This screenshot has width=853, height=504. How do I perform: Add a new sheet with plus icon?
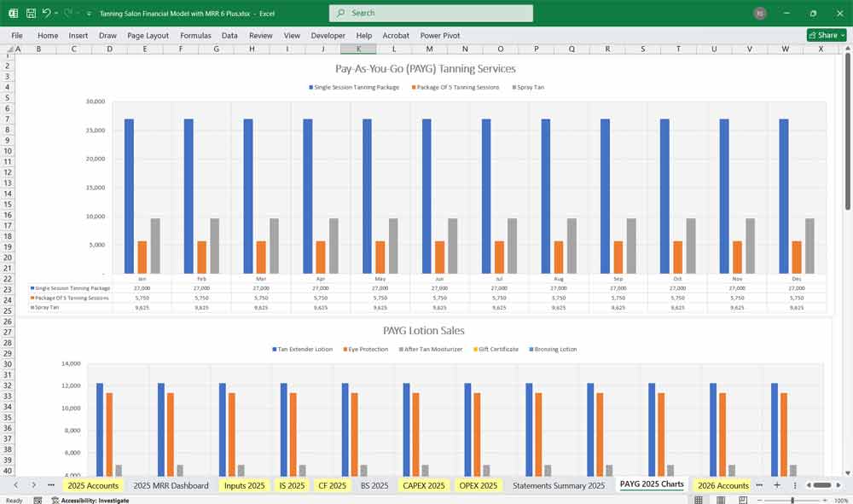point(776,485)
